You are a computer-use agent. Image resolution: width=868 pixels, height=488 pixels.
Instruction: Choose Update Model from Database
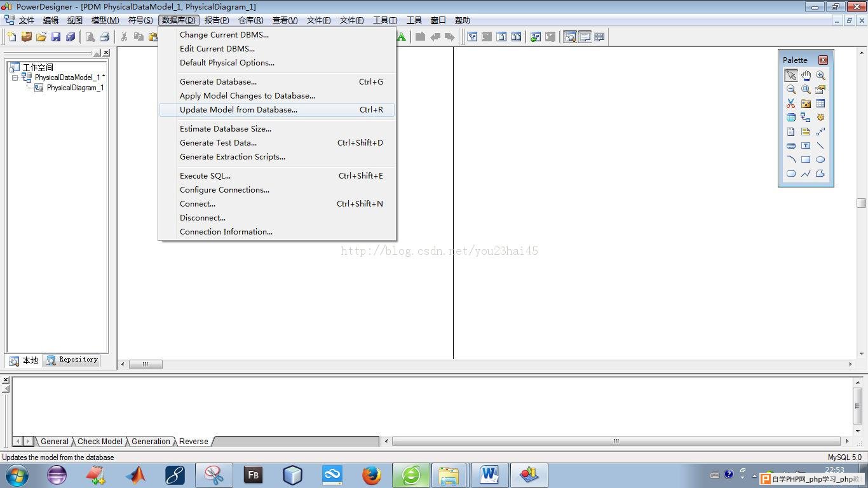coord(276,110)
